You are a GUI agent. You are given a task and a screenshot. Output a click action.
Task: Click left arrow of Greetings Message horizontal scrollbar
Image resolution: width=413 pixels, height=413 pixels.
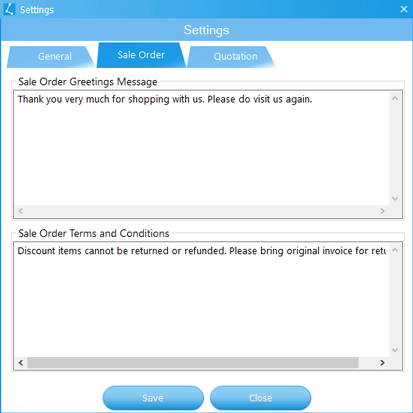pyautogui.click(x=21, y=211)
